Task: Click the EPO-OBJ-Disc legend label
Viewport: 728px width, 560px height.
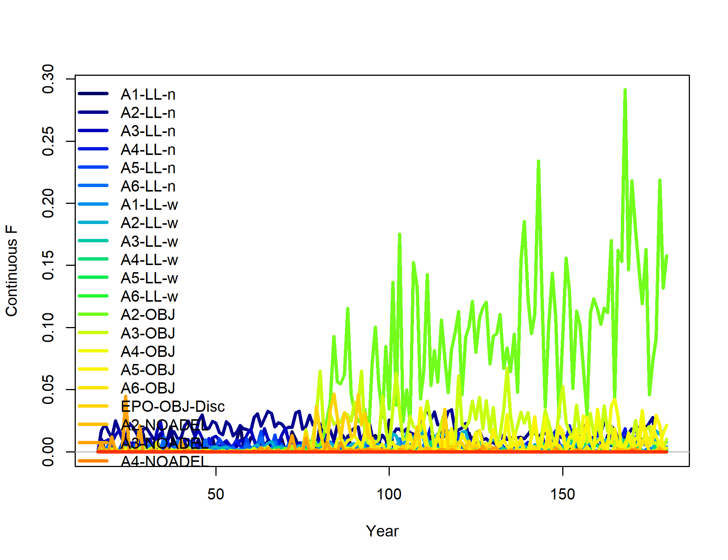Action: pos(172,406)
